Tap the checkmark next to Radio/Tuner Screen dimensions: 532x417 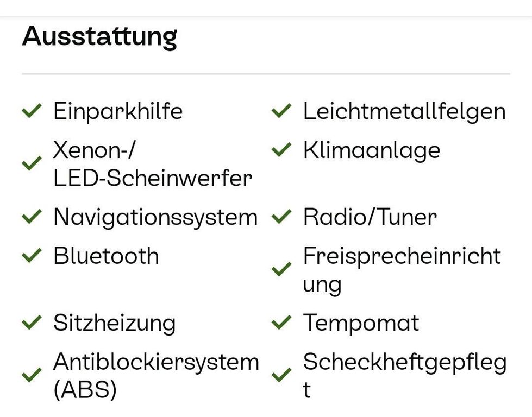click(x=281, y=217)
